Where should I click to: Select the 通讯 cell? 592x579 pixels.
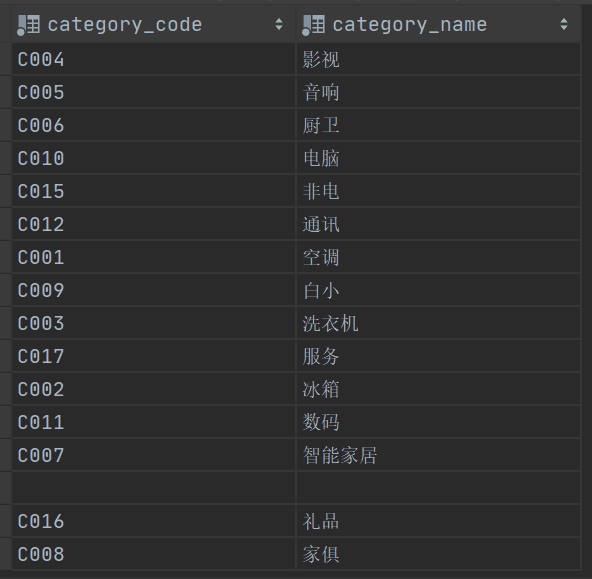[438, 224]
